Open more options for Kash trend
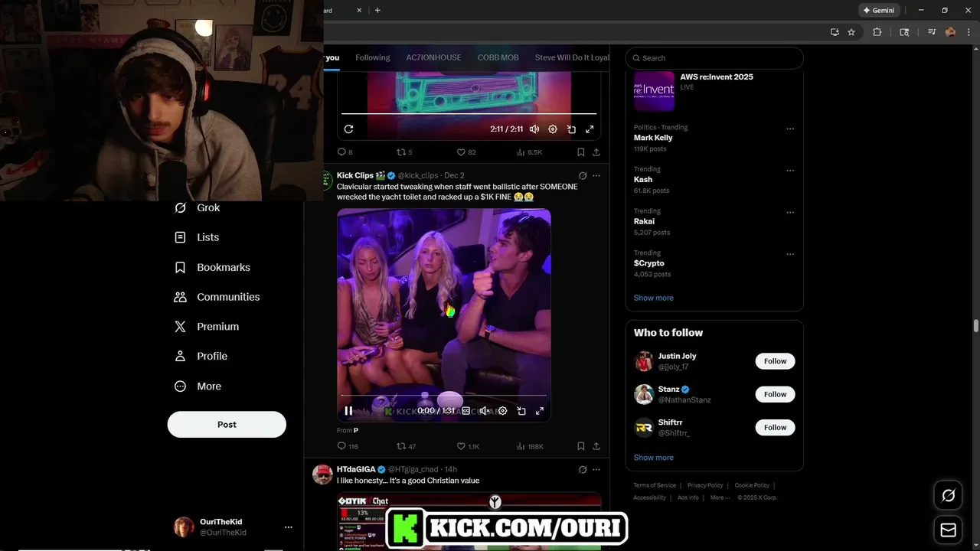 [x=790, y=171]
